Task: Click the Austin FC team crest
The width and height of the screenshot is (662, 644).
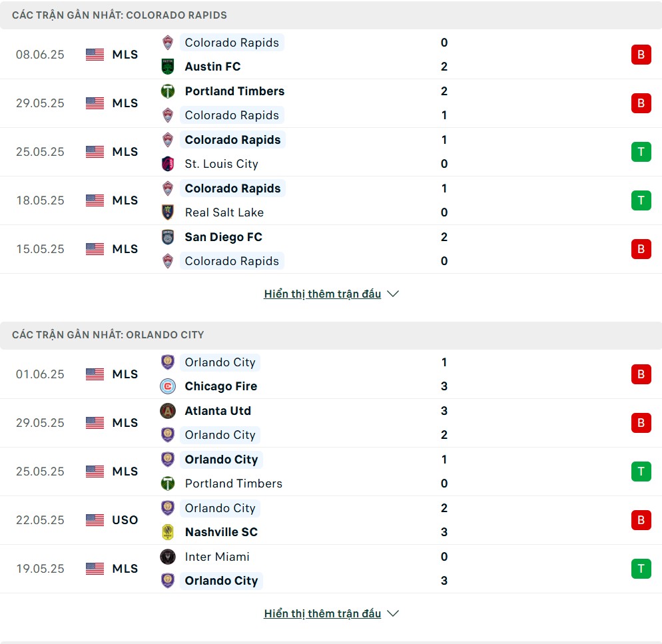Action: tap(168, 67)
